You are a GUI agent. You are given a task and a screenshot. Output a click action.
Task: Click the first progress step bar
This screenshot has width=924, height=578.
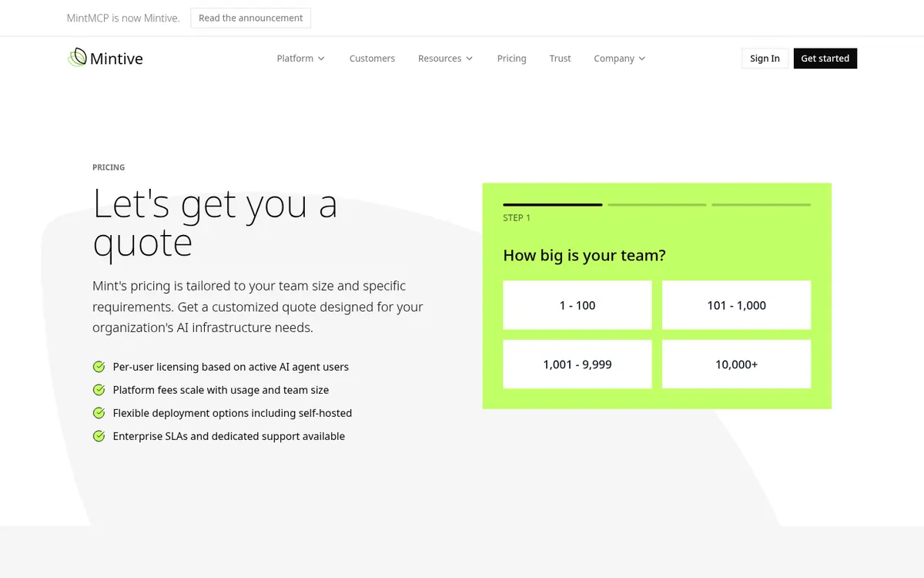[553, 204]
